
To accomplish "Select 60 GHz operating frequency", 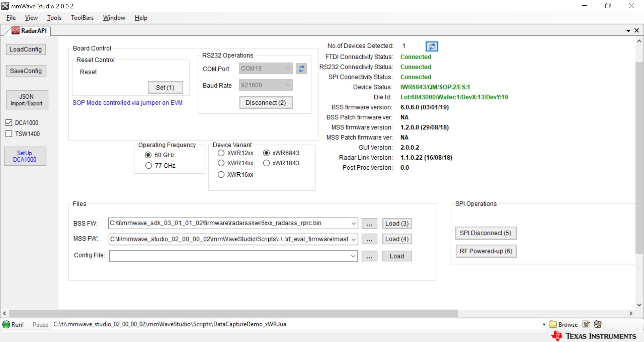I will (x=148, y=155).
